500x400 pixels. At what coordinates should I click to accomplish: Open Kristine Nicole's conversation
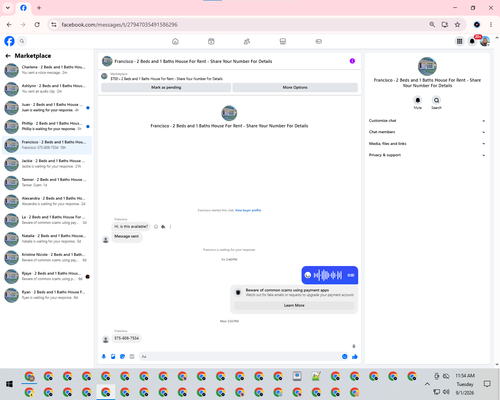(47, 257)
